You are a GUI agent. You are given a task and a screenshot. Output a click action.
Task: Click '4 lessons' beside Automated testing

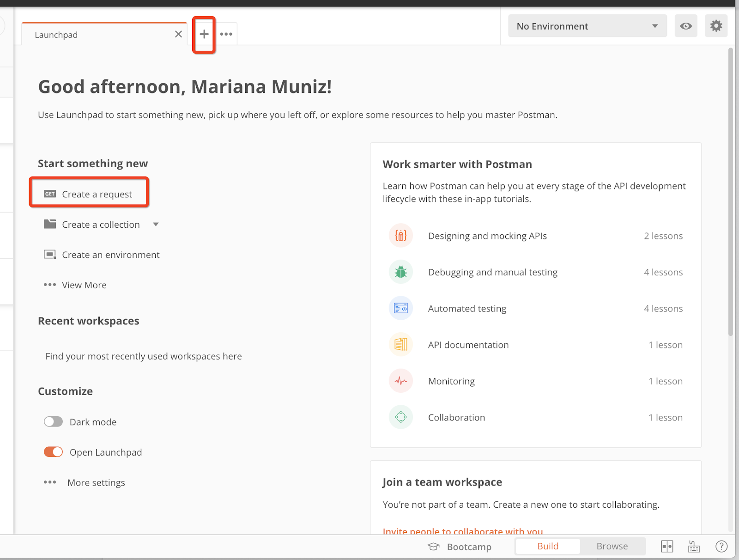[x=663, y=308]
